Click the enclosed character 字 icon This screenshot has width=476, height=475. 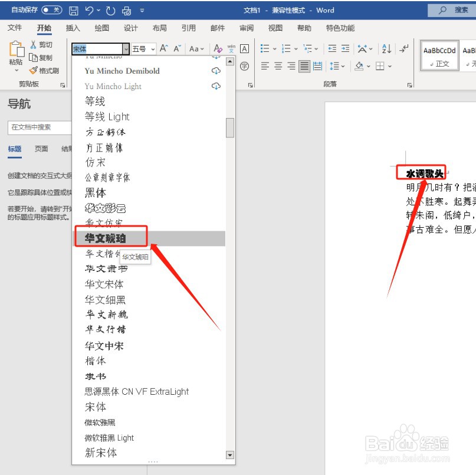244,66
